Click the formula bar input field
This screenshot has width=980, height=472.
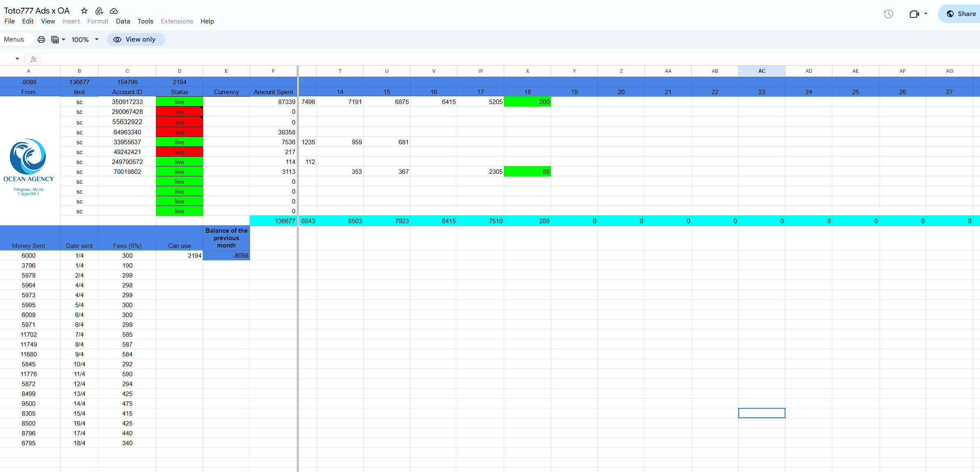493,59
